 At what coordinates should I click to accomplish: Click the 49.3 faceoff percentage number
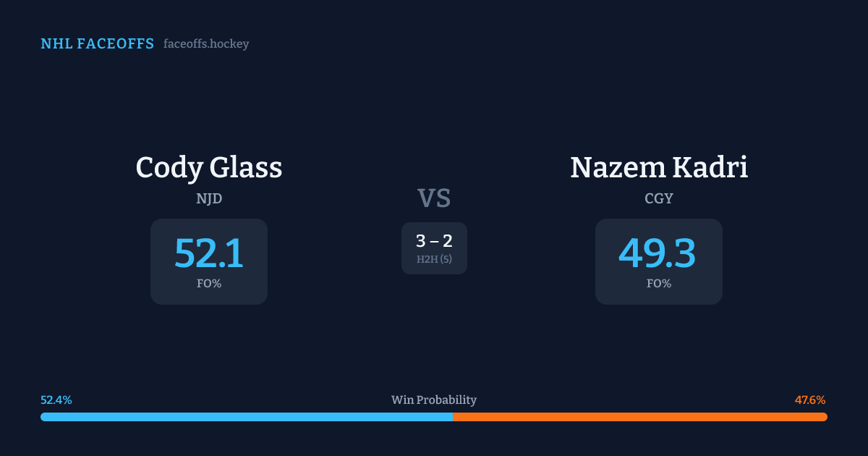tap(658, 253)
